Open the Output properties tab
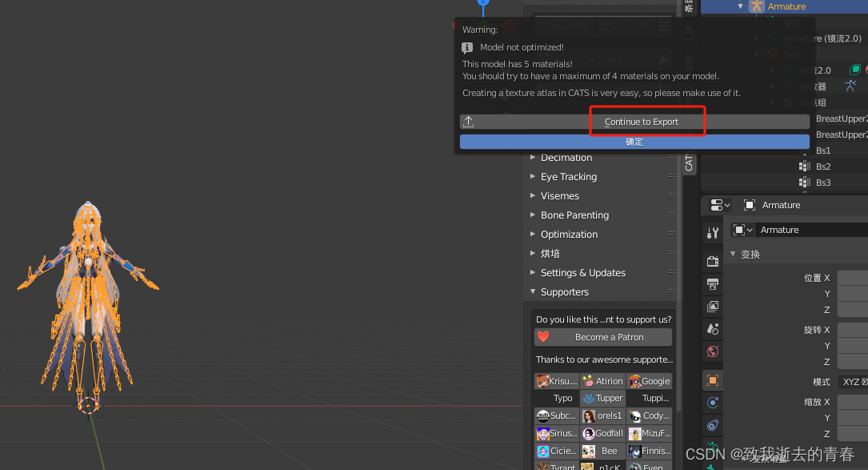The image size is (868, 470). pyautogui.click(x=713, y=284)
